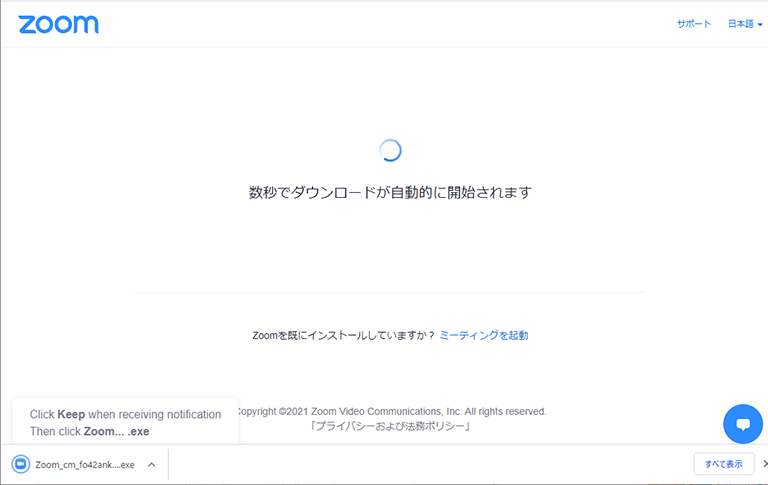This screenshot has width=768, height=485.
Task: Click the ミーティングを起動 link
Action: tap(484, 336)
